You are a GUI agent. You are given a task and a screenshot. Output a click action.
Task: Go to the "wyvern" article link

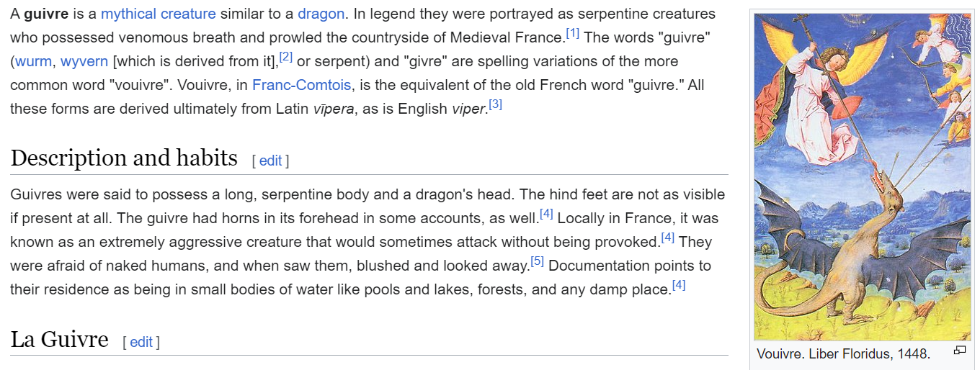(84, 61)
